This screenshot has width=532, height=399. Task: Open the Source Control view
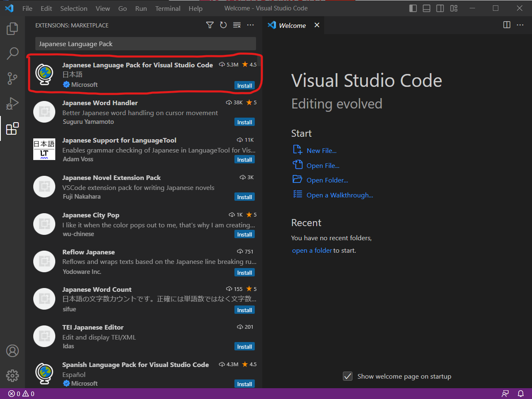[x=12, y=78]
